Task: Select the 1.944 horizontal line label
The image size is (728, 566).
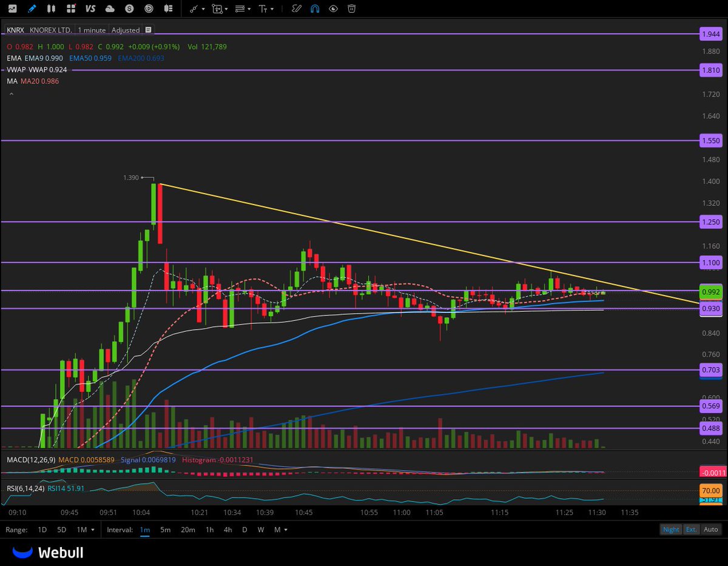Action: 710,34
